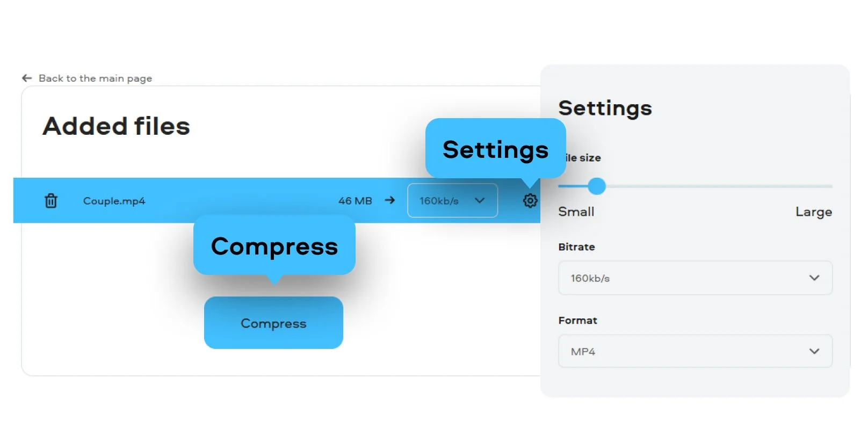Expand the 160kb/s dropdown in the file row
Viewport: 868px width, 436px height.
click(x=452, y=201)
